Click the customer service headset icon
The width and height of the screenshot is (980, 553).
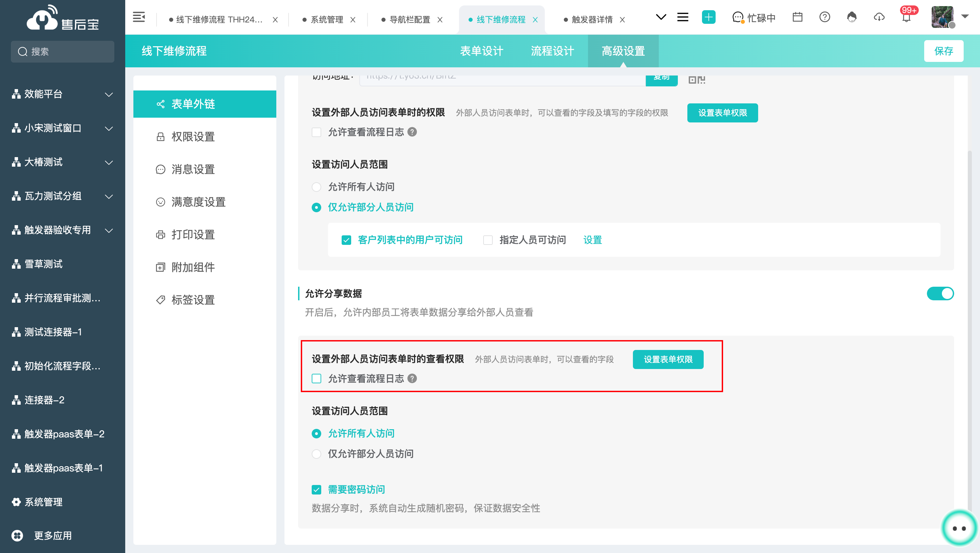point(852,17)
